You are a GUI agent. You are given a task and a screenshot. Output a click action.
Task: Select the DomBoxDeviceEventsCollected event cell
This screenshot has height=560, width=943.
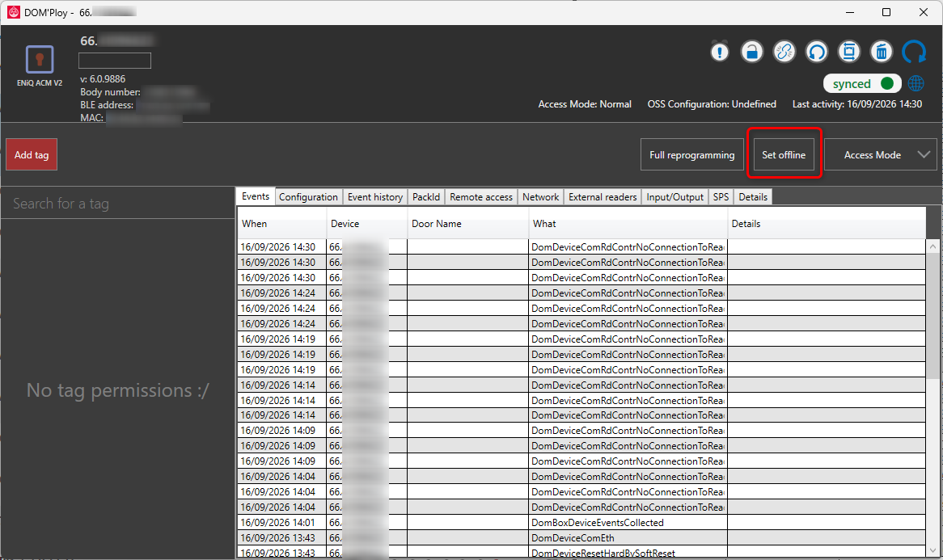(628, 523)
